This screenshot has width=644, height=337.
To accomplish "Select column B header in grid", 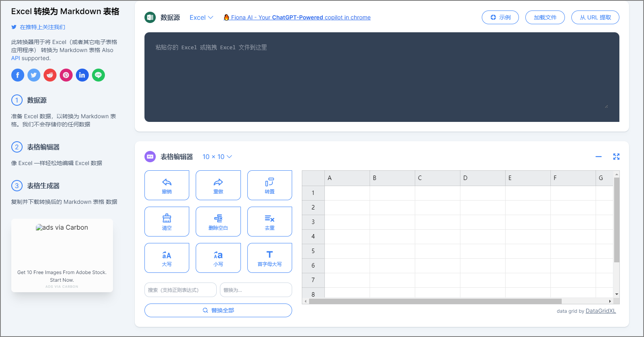I will click(392, 178).
